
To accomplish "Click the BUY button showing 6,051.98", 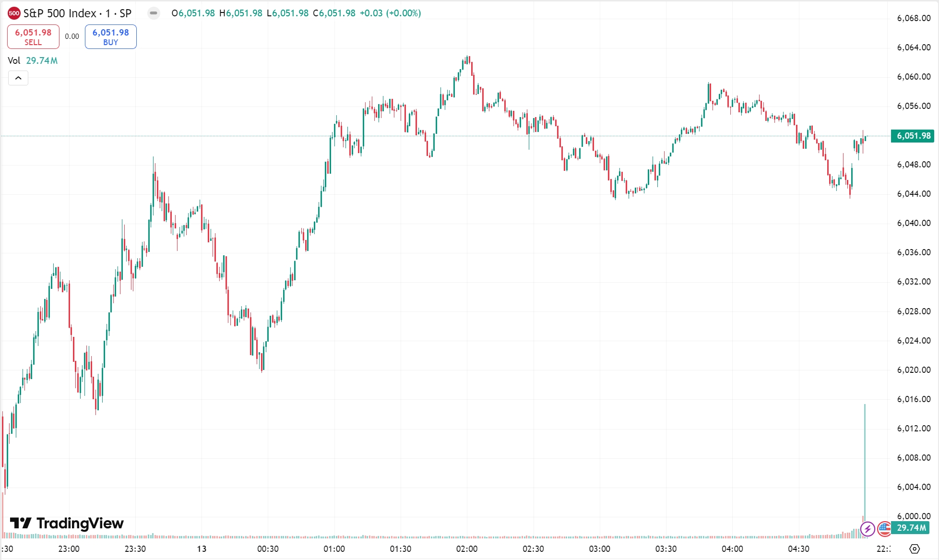I will (110, 36).
